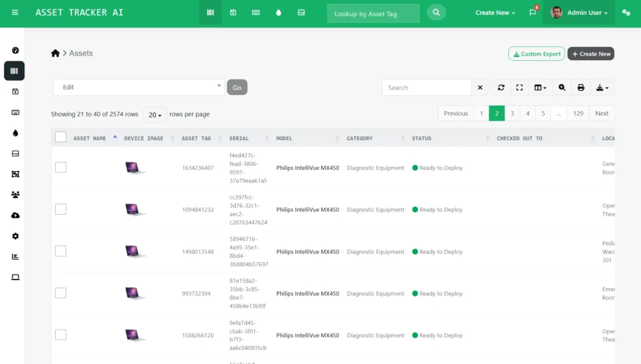This screenshot has width=641, height=364.
Task: Expand the 20 rows per page dropdown
Action: 155,114
